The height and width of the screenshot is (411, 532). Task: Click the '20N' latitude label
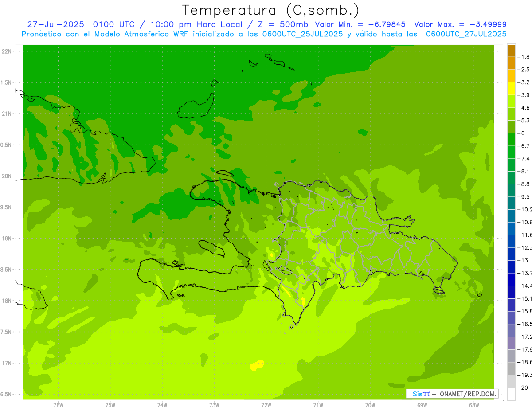click(x=7, y=176)
